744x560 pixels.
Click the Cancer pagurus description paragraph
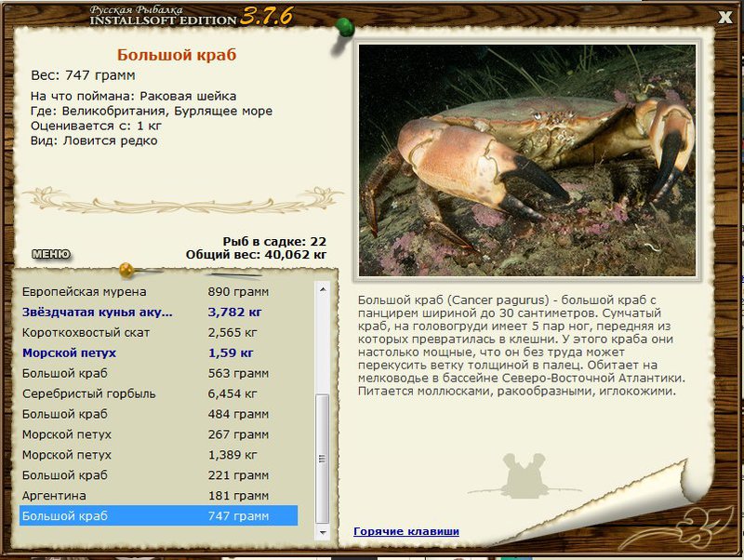point(522,345)
